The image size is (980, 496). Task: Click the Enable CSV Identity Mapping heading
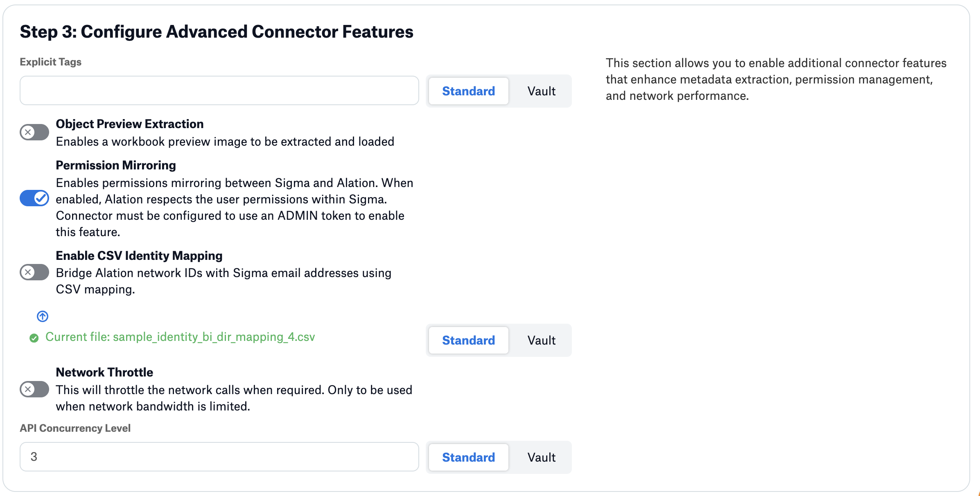pyautogui.click(x=139, y=256)
